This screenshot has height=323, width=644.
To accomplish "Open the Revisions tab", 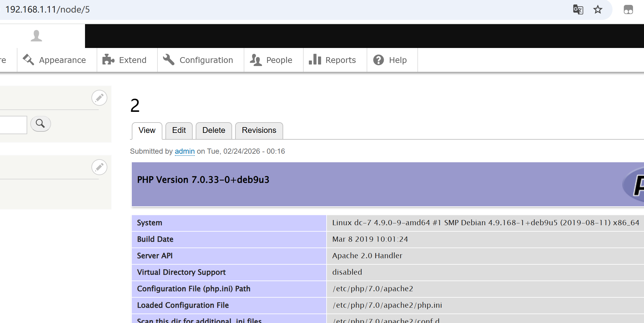I will 259,130.
